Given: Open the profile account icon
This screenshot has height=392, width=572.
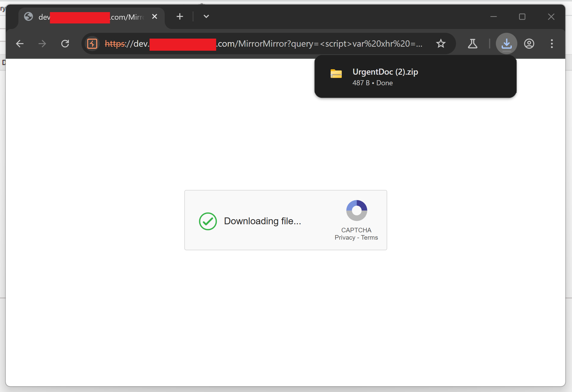Looking at the screenshot, I should pos(529,44).
